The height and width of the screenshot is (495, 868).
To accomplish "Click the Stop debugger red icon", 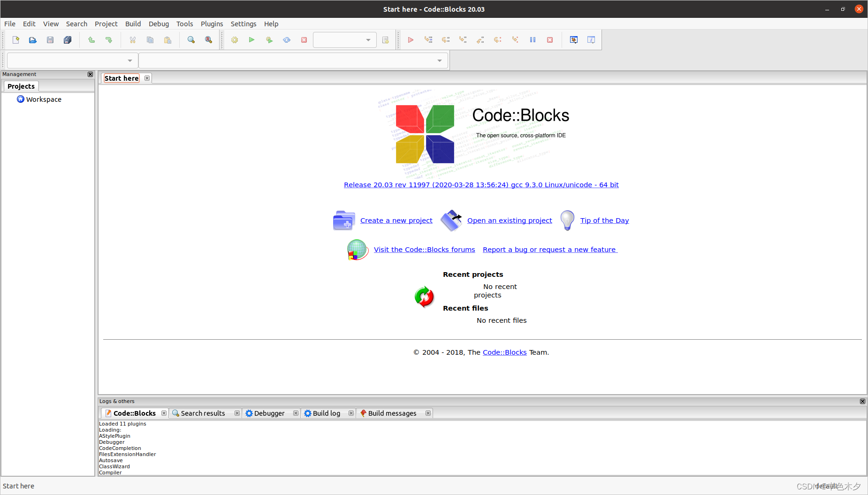I will coord(550,40).
